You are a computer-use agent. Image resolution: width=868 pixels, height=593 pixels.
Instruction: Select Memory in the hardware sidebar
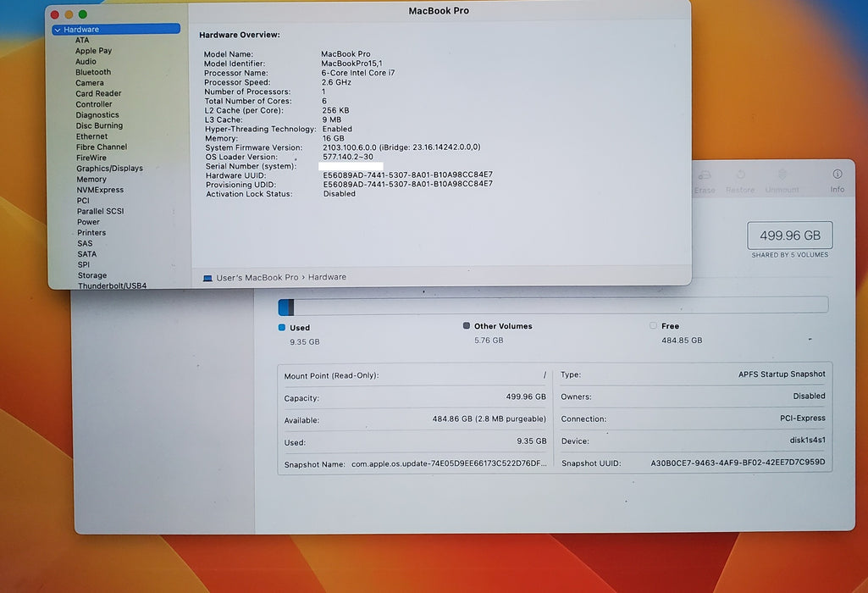click(x=91, y=180)
